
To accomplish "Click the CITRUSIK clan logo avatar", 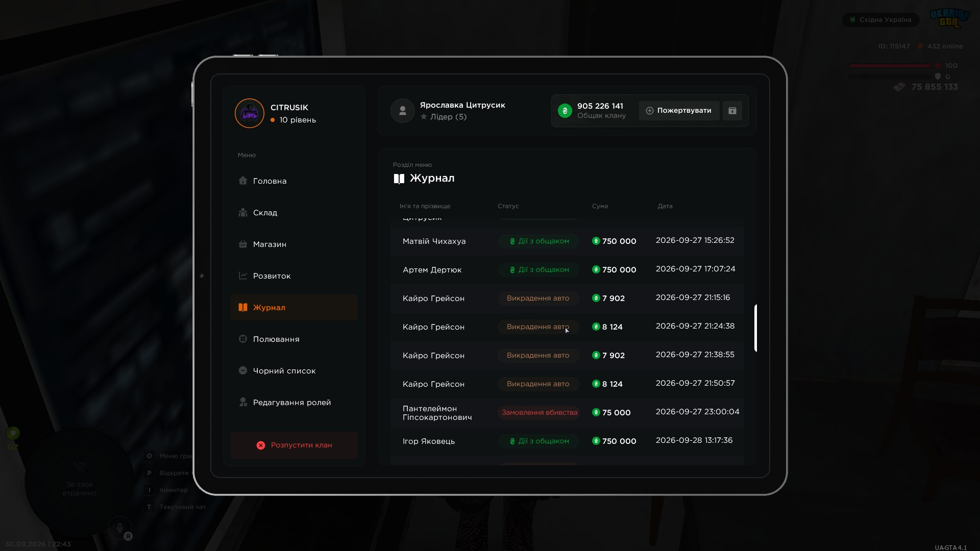I will [249, 113].
